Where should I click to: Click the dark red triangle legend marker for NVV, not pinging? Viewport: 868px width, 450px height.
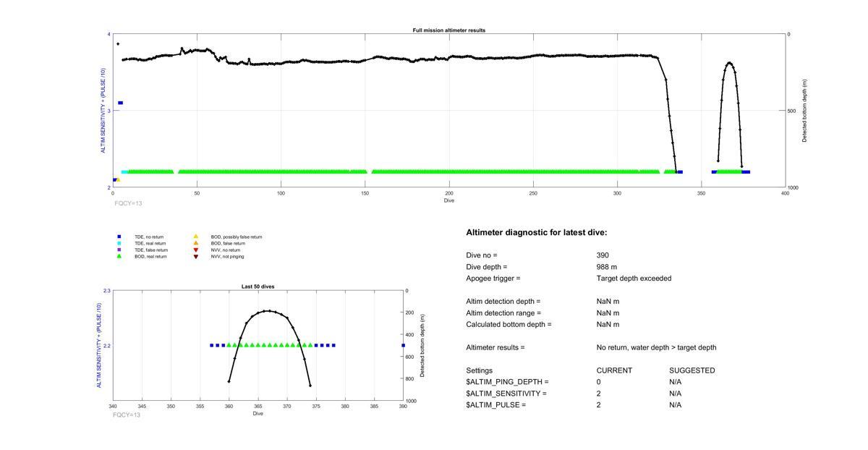(x=195, y=256)
